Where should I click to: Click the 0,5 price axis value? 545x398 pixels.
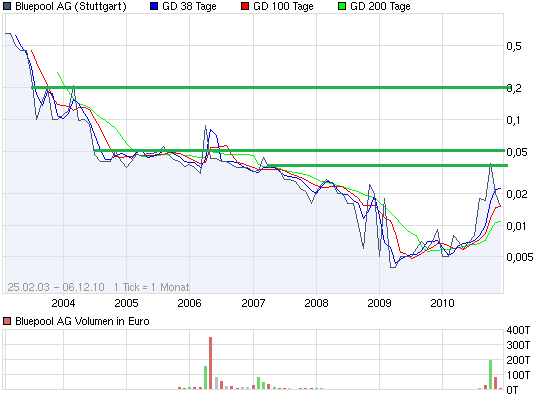(x=514, y=46)
